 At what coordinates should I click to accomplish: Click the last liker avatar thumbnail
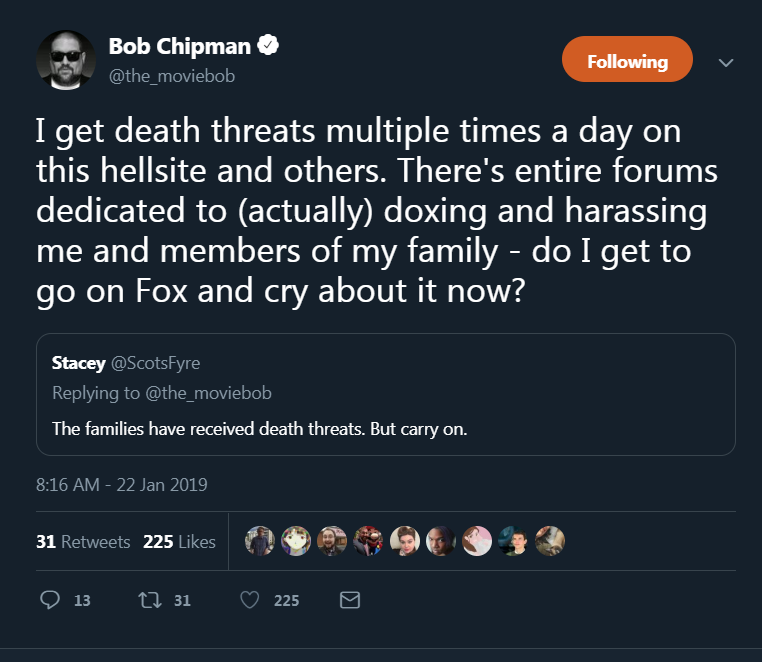pos(550,541)
